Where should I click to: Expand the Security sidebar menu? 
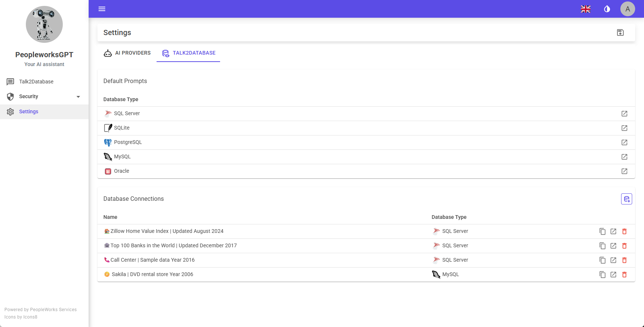point(44,96)
